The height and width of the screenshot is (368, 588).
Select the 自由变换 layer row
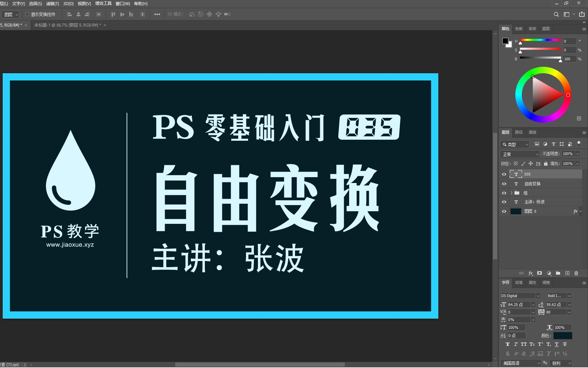545,184
